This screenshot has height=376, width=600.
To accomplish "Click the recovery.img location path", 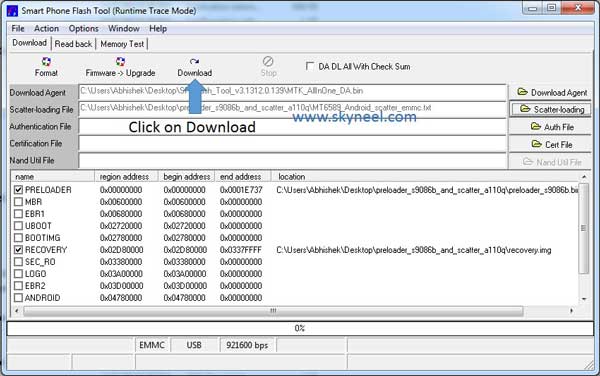I will pyautogui.click(x=414, y=250).
